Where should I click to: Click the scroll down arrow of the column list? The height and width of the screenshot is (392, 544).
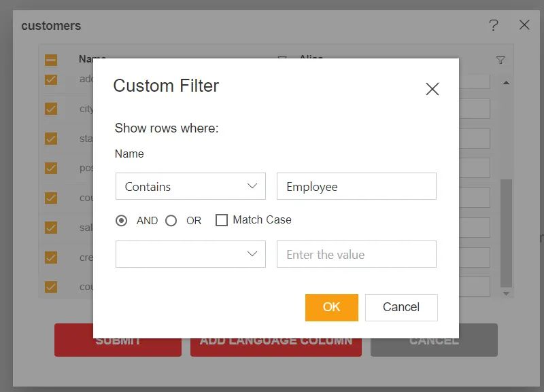tap(505, 293)
